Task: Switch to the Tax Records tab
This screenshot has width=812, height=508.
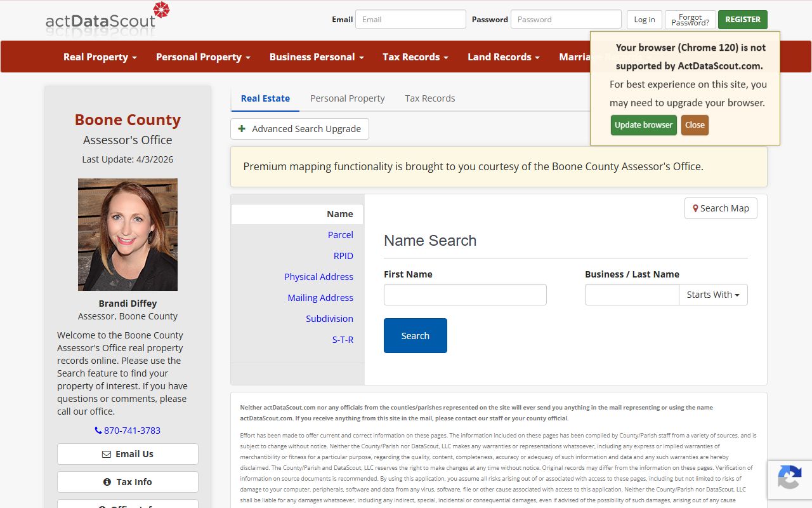Action: pyautogui.click(x=430, y=98)
